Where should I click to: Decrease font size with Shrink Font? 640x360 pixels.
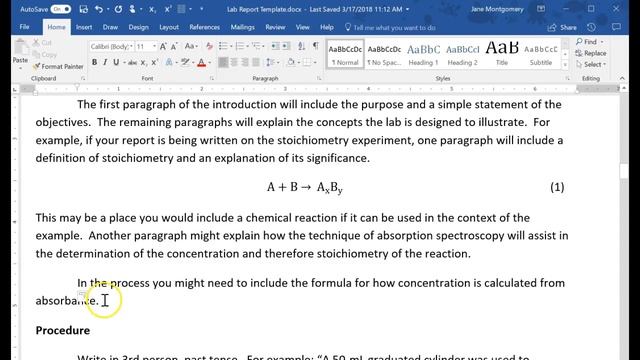pos(174,47)
